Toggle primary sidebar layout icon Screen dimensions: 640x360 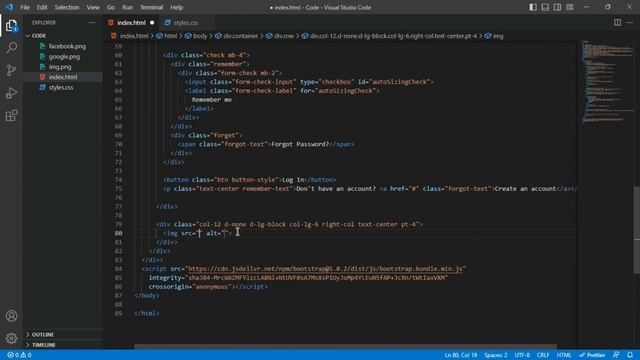point(533,7)
